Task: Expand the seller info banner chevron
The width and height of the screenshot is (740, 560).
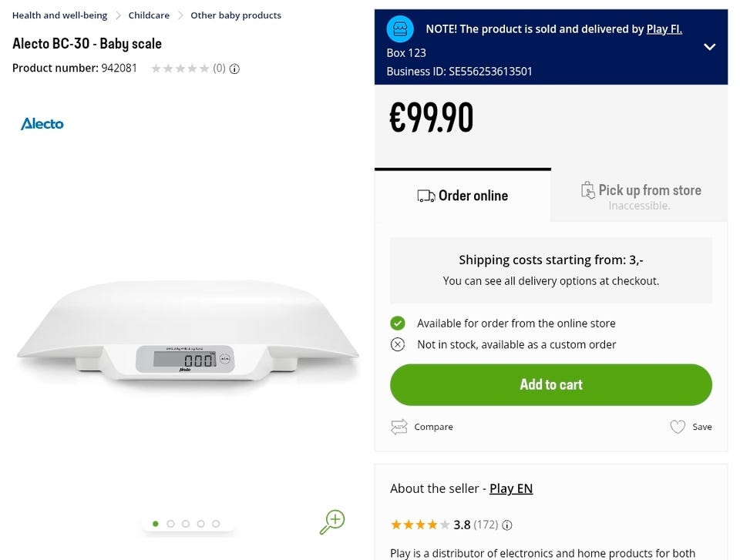Action: [710, 47]
